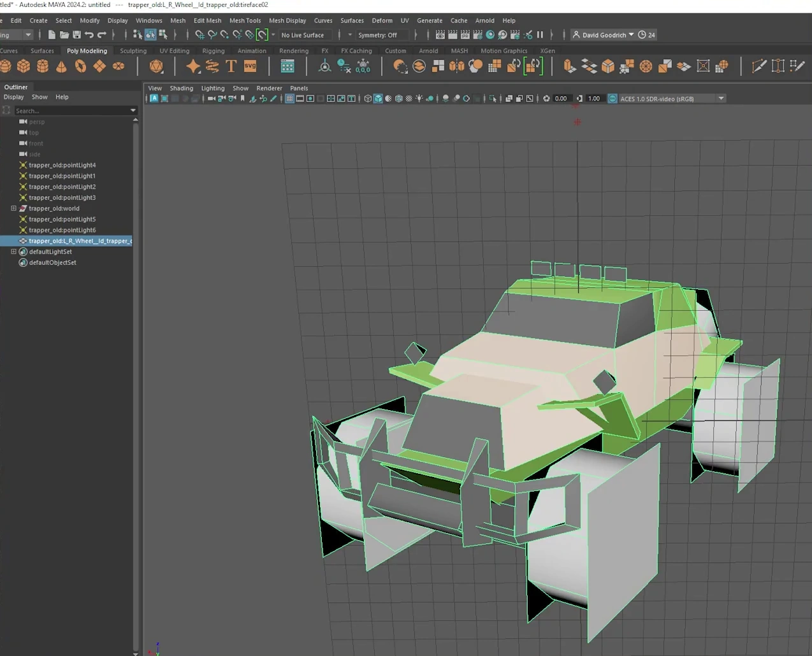Screen dimensions: 812x656
Task: Select trapper_old:pointLight4 in the Outliner
Action: pyautogui.click(x=62, y=165)
